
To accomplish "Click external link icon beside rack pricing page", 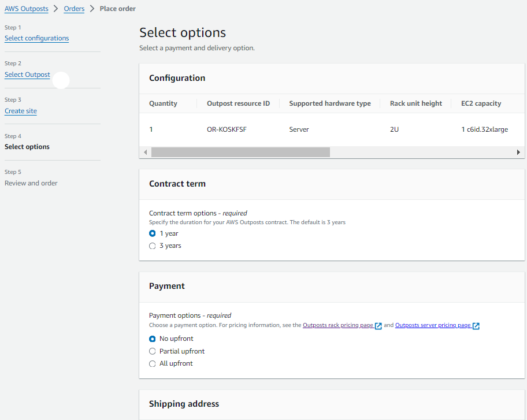I will pos(378,326).
